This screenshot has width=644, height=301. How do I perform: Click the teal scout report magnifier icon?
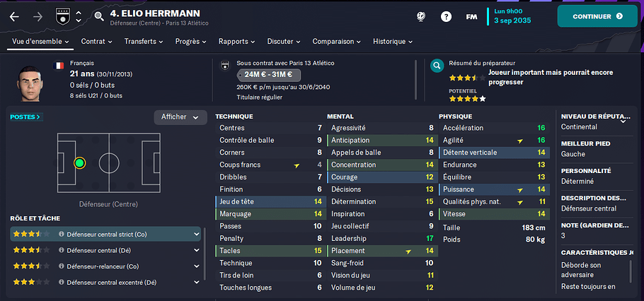coord(437,65)
